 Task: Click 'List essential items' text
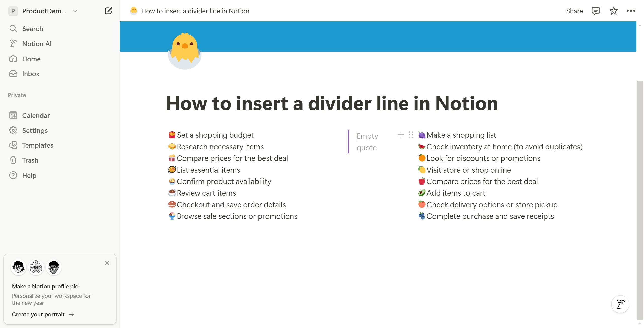click(208, 170)
